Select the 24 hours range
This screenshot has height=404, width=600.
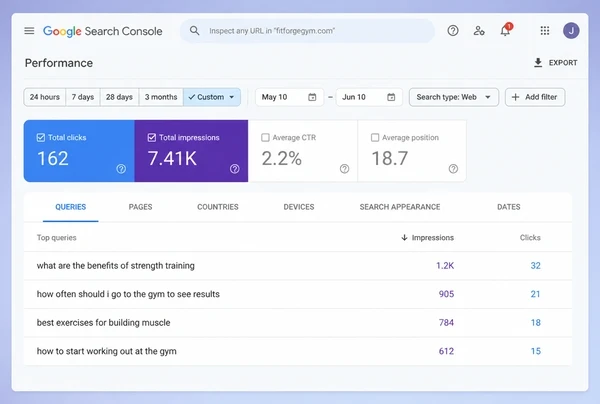point(45,97)
